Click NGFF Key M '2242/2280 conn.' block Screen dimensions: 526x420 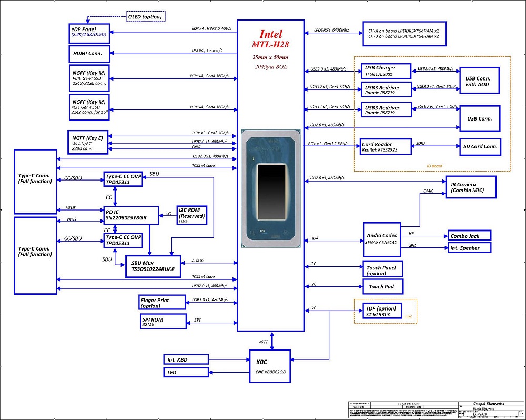coord(89,78)
